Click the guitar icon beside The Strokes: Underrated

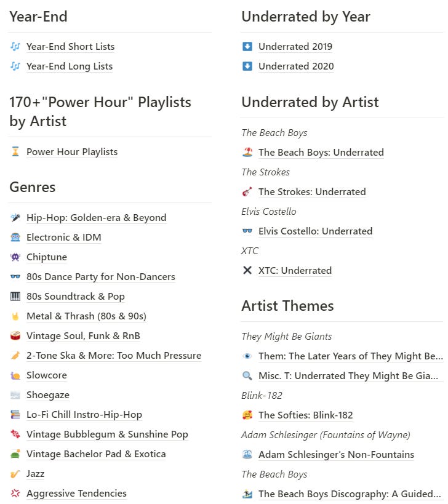pos(247,192)
